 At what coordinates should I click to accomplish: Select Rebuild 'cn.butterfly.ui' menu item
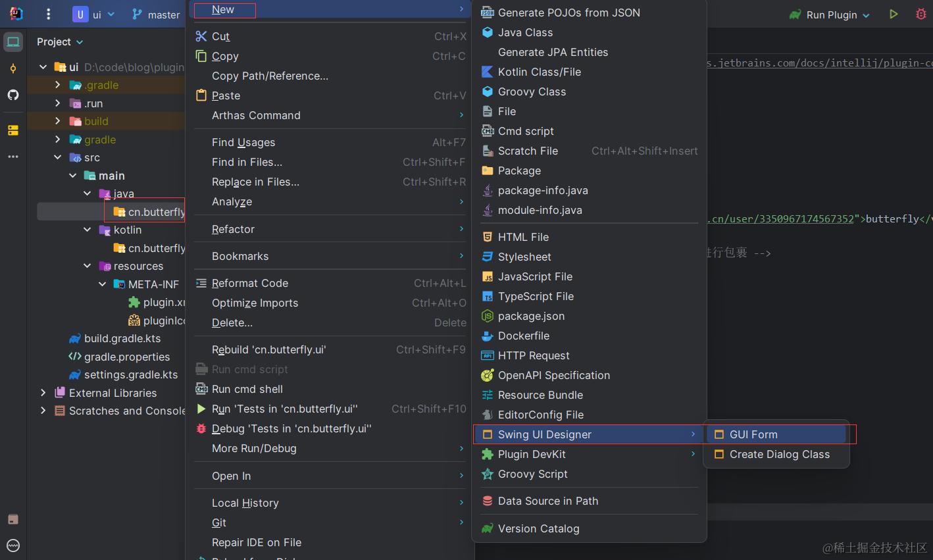pos(330,349)
